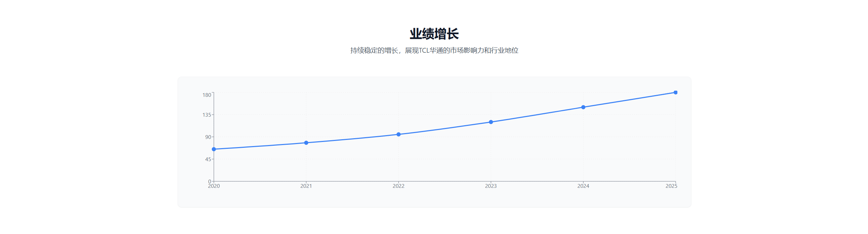This screenshot has width=868, height=234.
Task: Click the 2021 x-axis label
Action: tap(306, 186)
